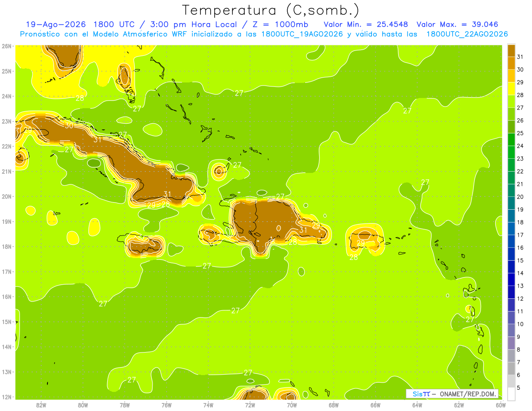Viewport: 532px width, 411px height.
Task: Click the '12' value on the colorbar legend
Action: 520,298
